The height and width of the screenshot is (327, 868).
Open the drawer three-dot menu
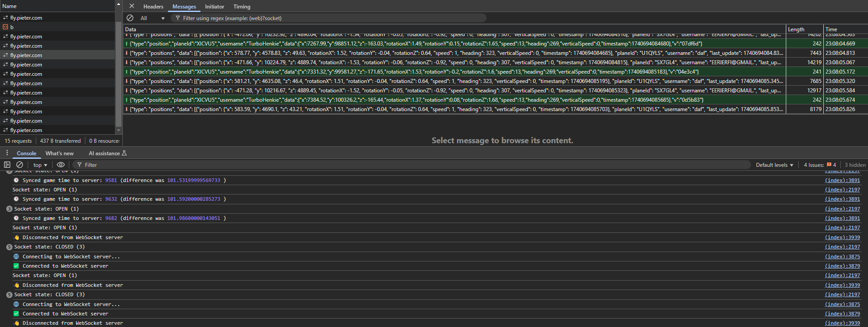pyautogui.click(x=7, y=153)
